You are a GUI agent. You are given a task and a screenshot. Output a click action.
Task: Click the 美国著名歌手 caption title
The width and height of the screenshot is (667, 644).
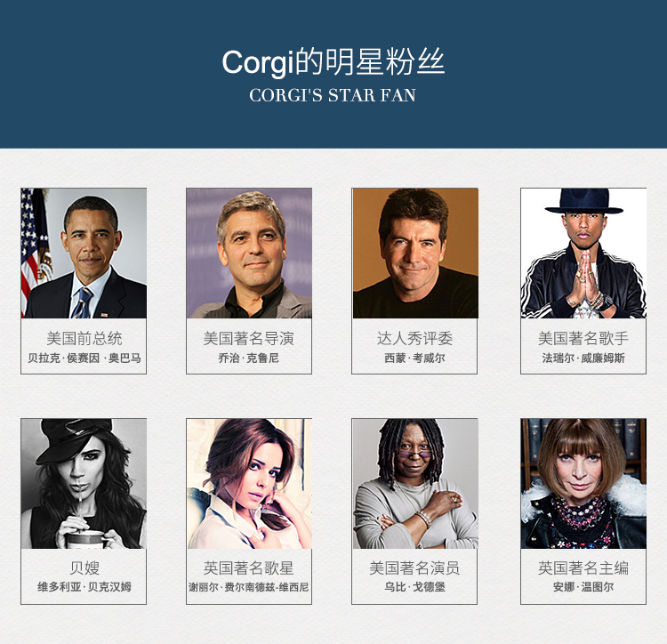click(583, 339)
